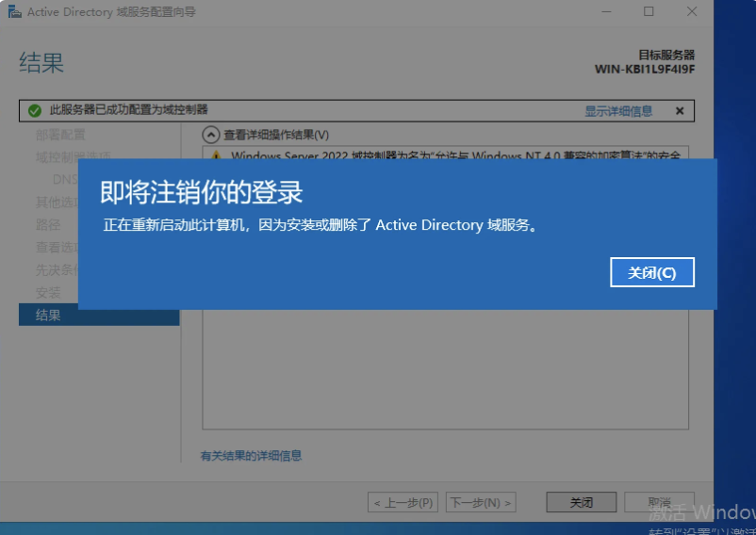Minimize the configuration wizard window
756x535 pixels.
pyautogui.click(x=605, y=12)
